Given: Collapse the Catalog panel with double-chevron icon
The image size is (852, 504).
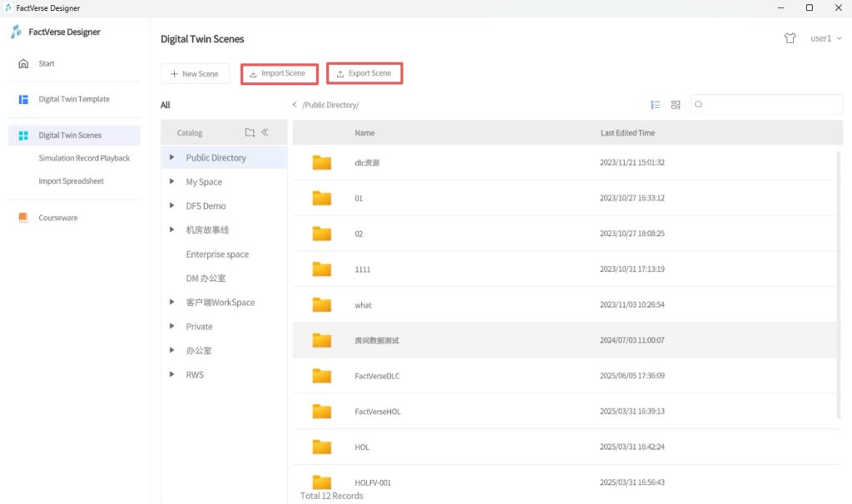Looking at the screenshot, I should pyautogui.click(x=265, y=133).
